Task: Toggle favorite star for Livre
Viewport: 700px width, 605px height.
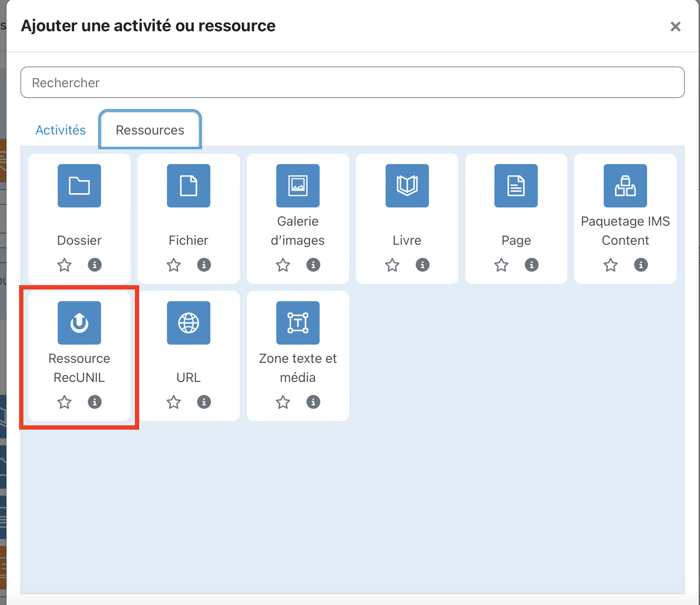Action: [x=393, y=265]
